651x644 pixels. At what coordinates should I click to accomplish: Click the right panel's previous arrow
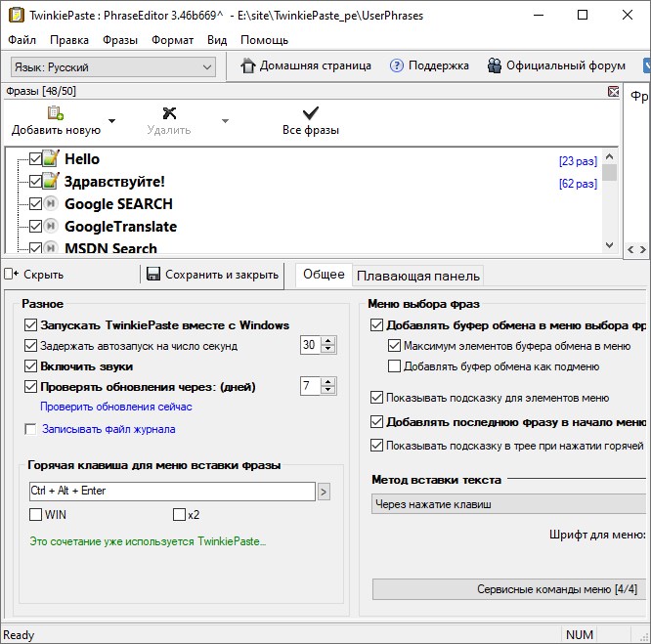(x=630, y=249)
